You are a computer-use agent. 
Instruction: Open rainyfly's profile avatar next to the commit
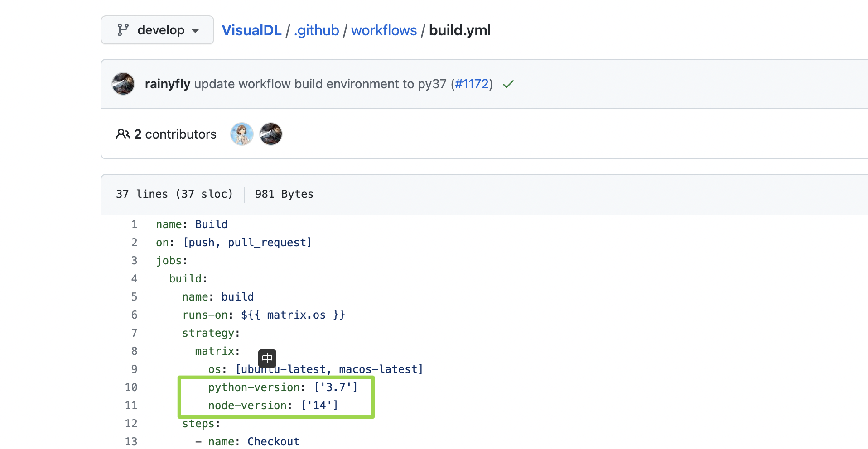(123, 84)
